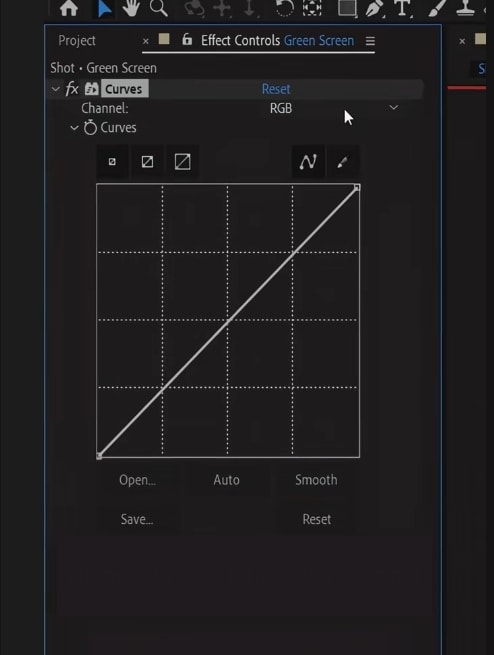Select the Type tool

403,8
